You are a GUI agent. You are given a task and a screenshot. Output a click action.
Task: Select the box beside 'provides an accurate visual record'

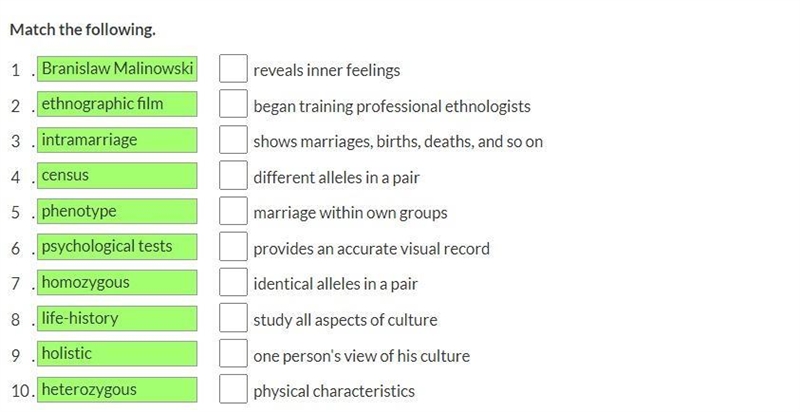pos(233,246)
